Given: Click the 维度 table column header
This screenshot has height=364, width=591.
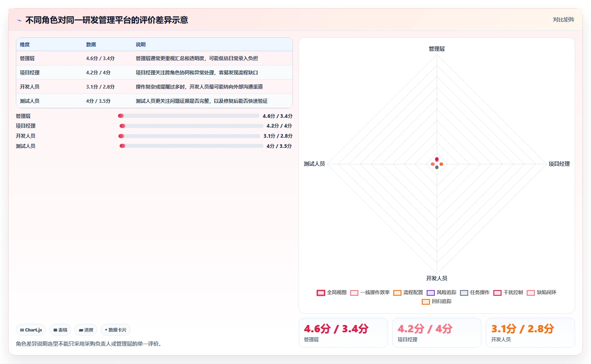Looking at the screenshot, I should tap(25, 45).
